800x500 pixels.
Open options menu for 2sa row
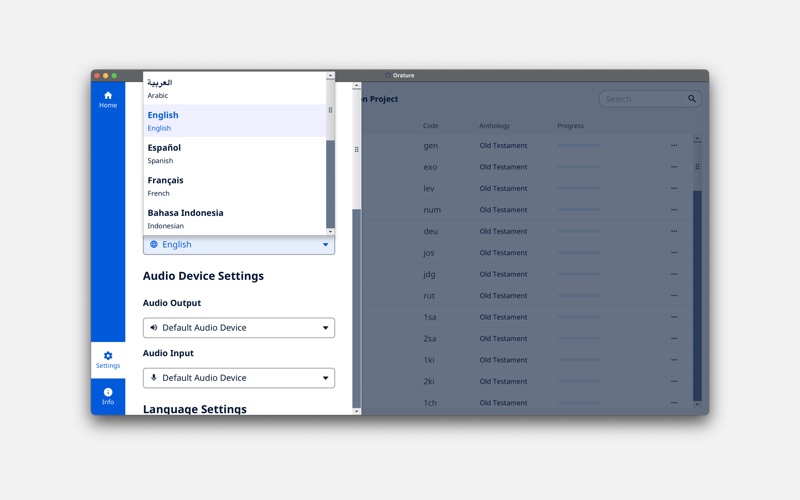coord(674,338)
